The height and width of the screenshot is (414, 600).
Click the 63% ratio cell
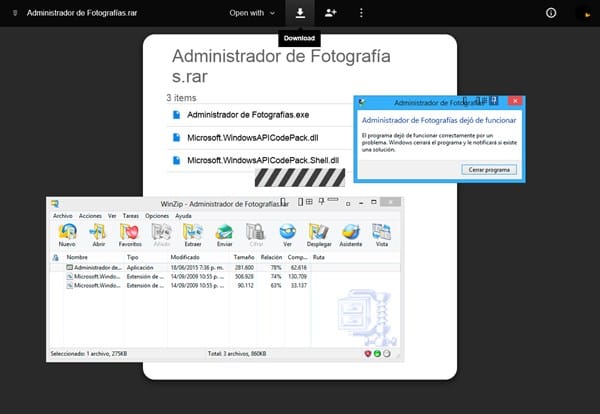pos(276,285)
